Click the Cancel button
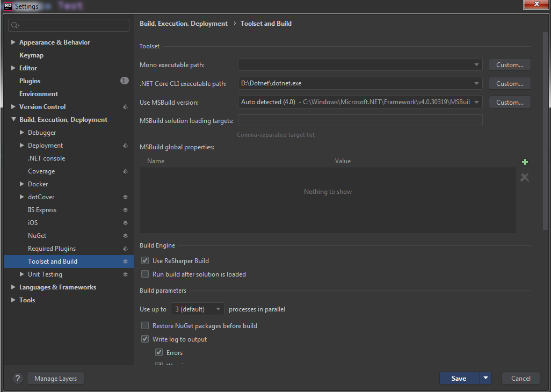The height and width of the screenshot is (392, 551). pyautogui.click(x=520, y=379)
